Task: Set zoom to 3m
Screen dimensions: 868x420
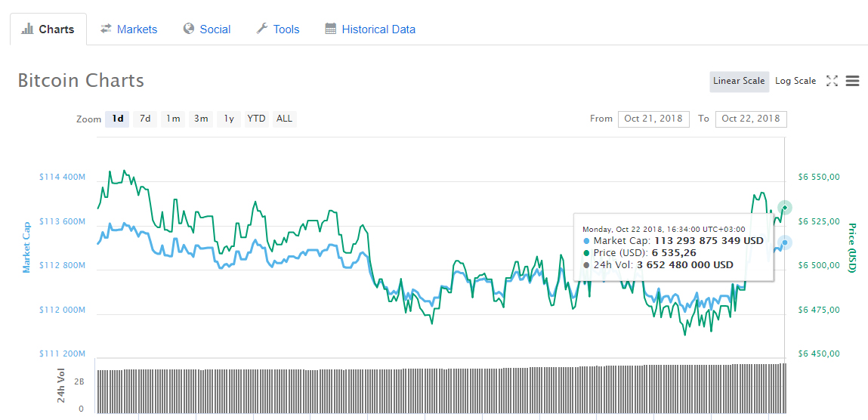Action: 201,119
